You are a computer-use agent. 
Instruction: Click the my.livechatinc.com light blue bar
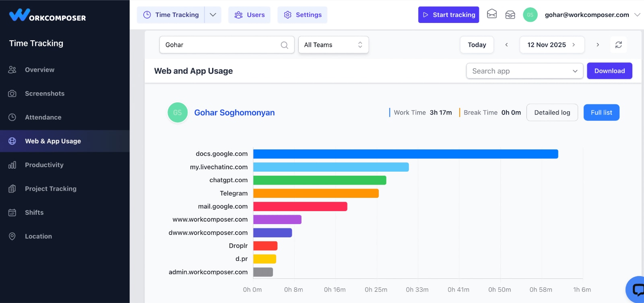coord(331,167)
